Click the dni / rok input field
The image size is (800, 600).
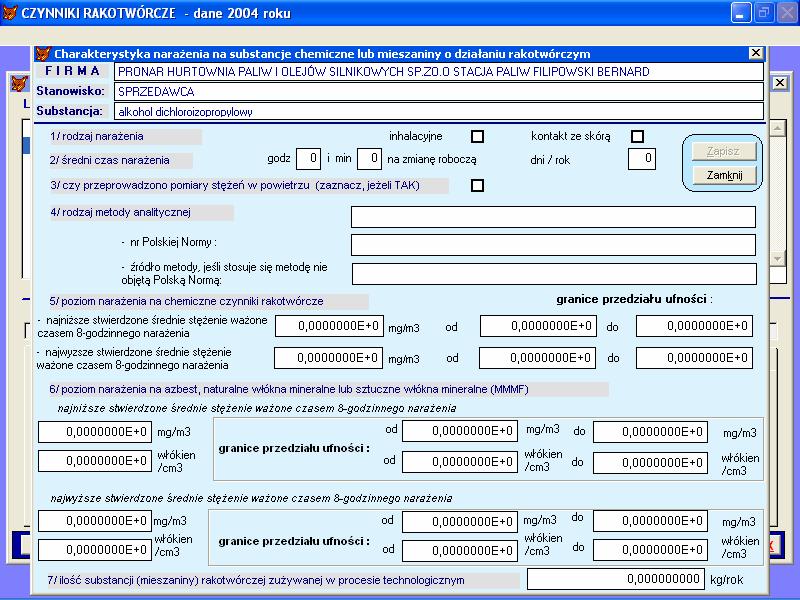click(641, 159)
